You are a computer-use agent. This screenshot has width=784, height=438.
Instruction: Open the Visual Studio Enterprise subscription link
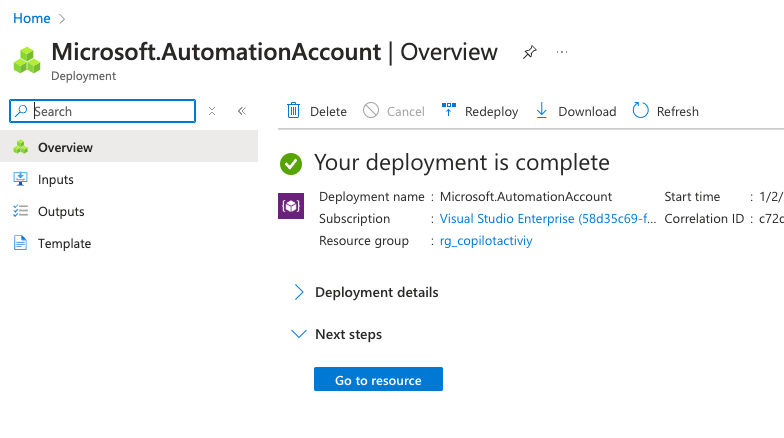point(547,218)
